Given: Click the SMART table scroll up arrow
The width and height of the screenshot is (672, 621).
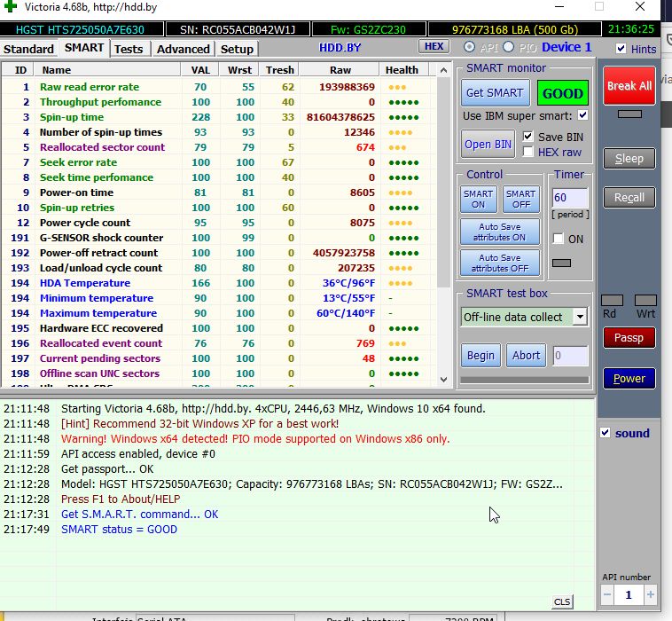Looking at the screenshot, I should click(x=443, y=70).
